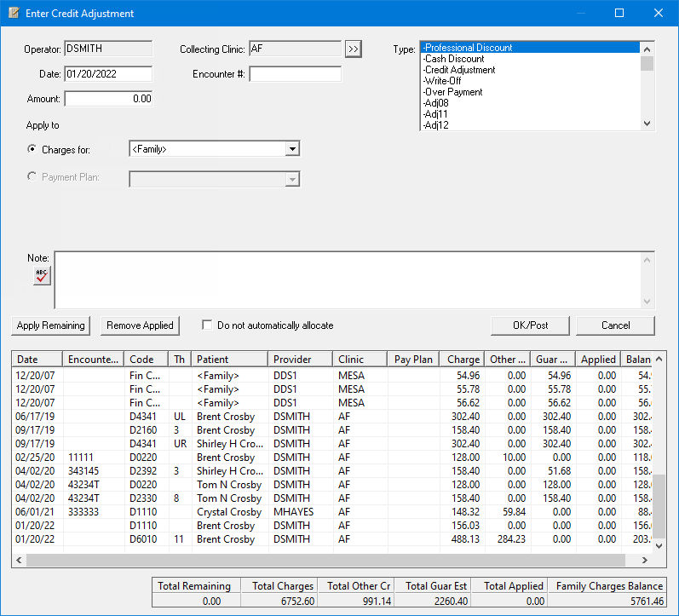Open the Charges for Family dropdown
The width and height of the screenshot is (679, 616).
click(x=292, y=149)
